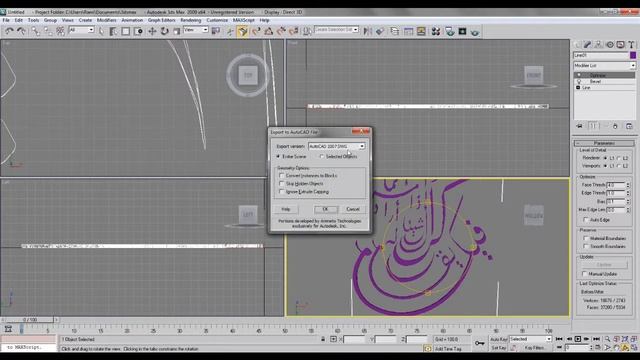Viewport: 640px width, 360px height.
Task: Open the Rendering menu
Action: [191, 20]
